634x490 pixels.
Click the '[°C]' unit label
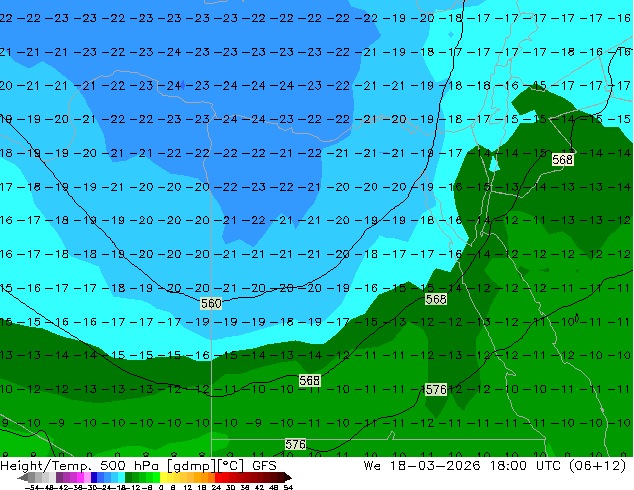231,466
